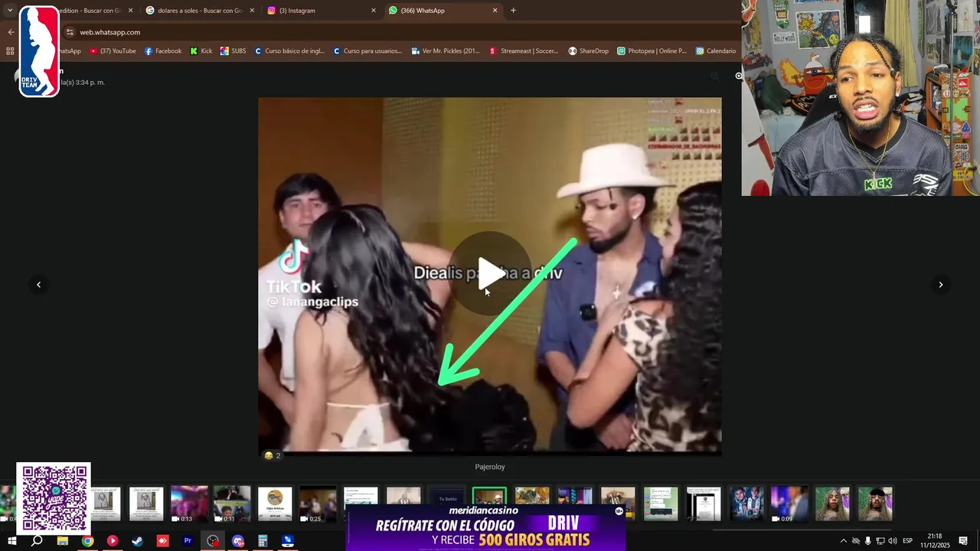
Task: Open the Windows notification center icon
Action: click(963, 541)
